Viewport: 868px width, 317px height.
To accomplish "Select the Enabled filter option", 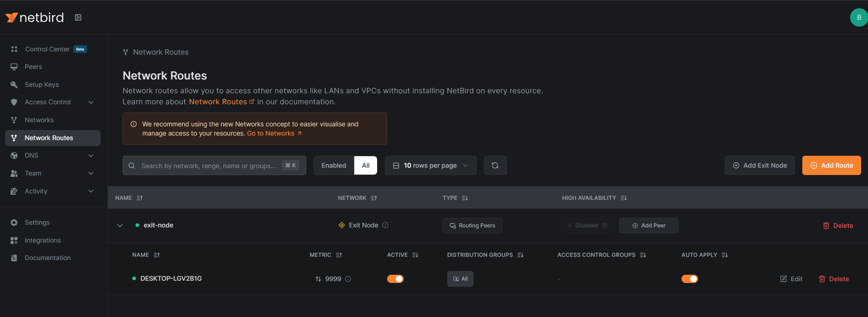I will (x=334, y=165).
